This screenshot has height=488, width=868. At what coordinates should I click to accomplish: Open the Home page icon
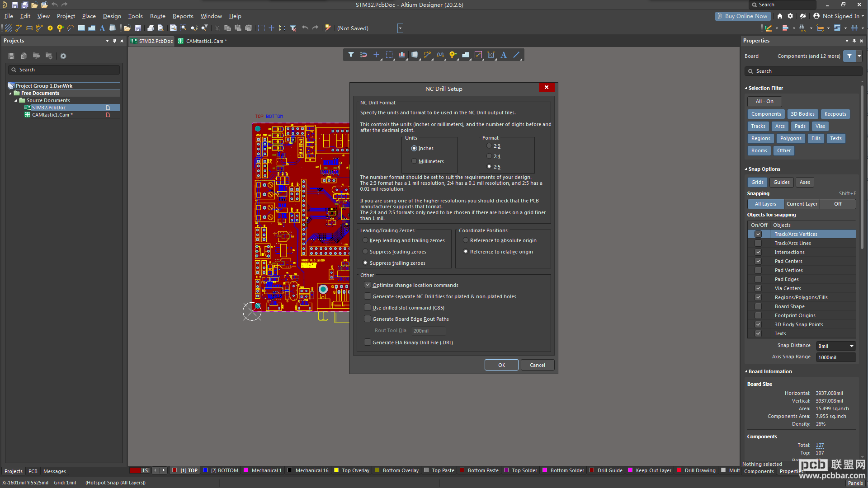tap(780, 16)
